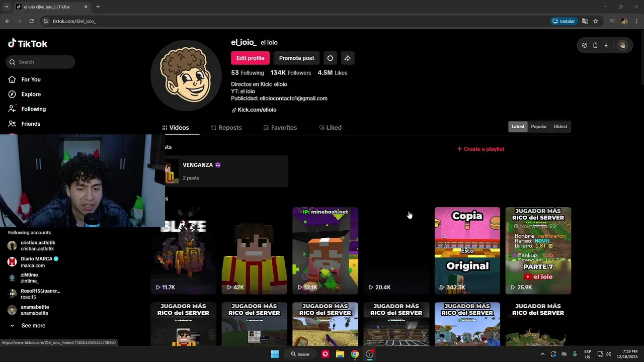Screen dimensions: 644x362
Task: Reload the page
Action: pyautogui.click(x=31, y=21)
